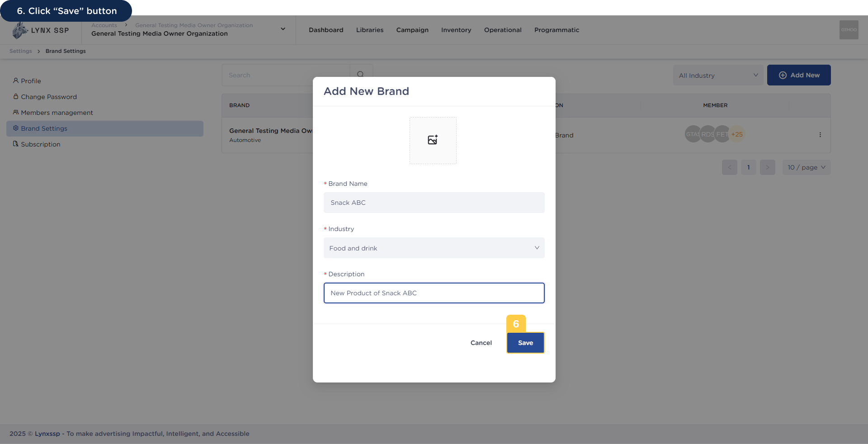Click the Lynxssp footer link
868x444 pixels.
point(47,434)
